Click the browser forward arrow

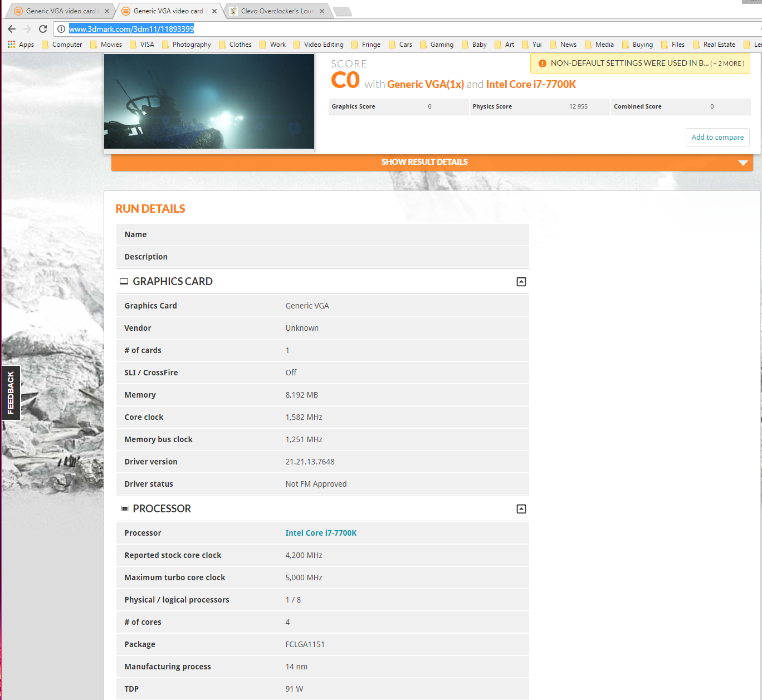27,29
